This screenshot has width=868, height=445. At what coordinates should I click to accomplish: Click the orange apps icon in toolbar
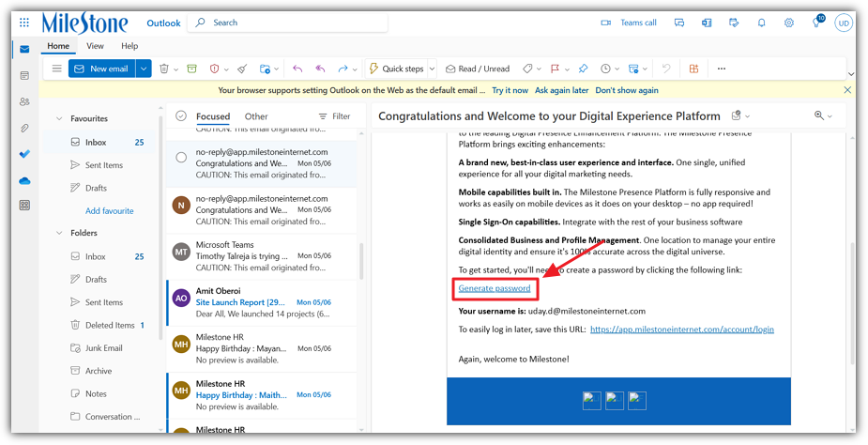point(693,69)
